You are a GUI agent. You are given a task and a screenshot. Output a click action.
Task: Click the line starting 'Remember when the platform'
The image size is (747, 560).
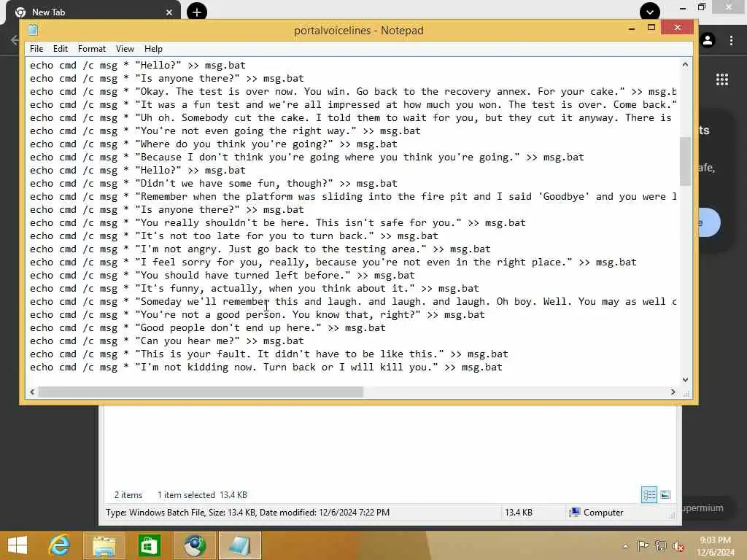(x=353, y=197)
